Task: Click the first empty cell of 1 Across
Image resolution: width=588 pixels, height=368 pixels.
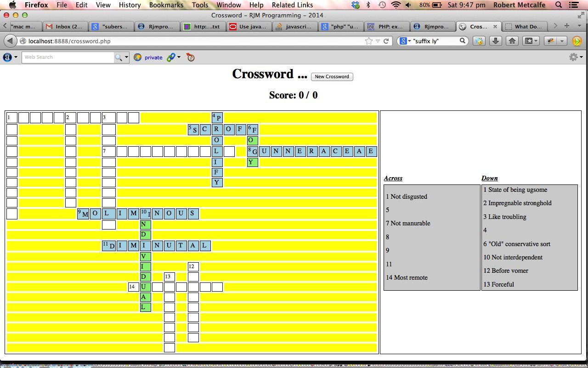Action: (12, 118)
